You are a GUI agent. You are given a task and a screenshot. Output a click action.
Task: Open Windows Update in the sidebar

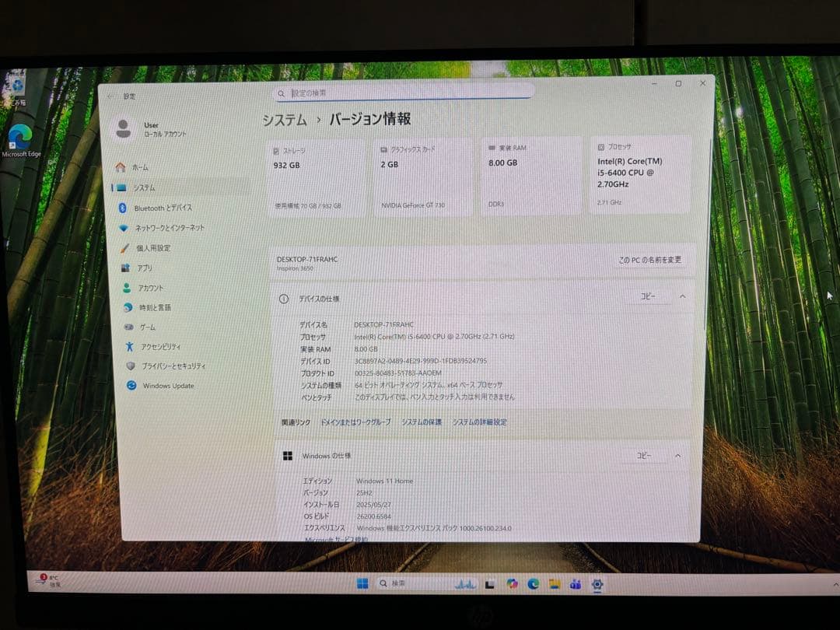tap(168, 386)
